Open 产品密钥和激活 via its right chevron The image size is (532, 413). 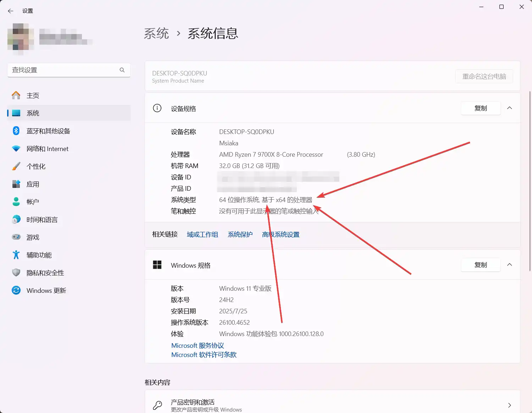(x=510, y=405)
